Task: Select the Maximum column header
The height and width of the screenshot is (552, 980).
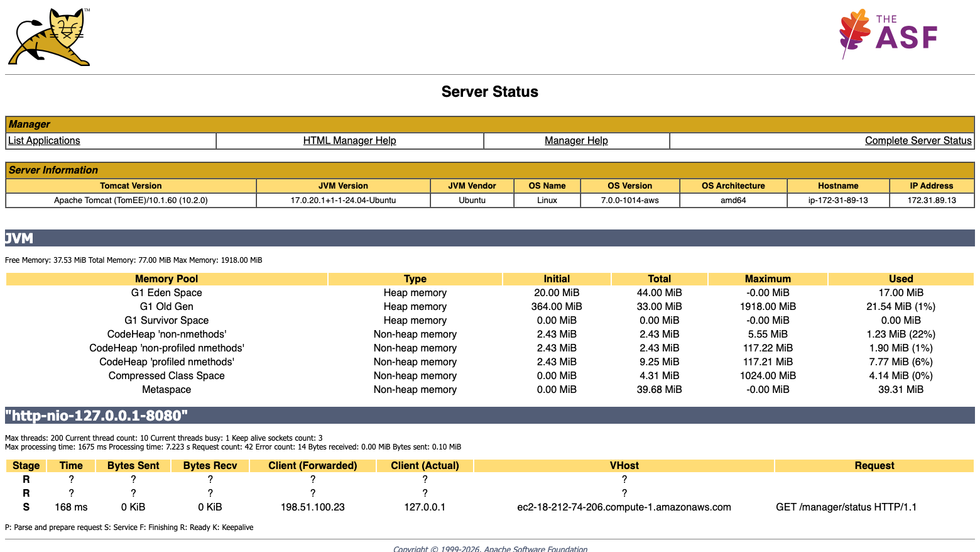Action: tap(768, 279)
